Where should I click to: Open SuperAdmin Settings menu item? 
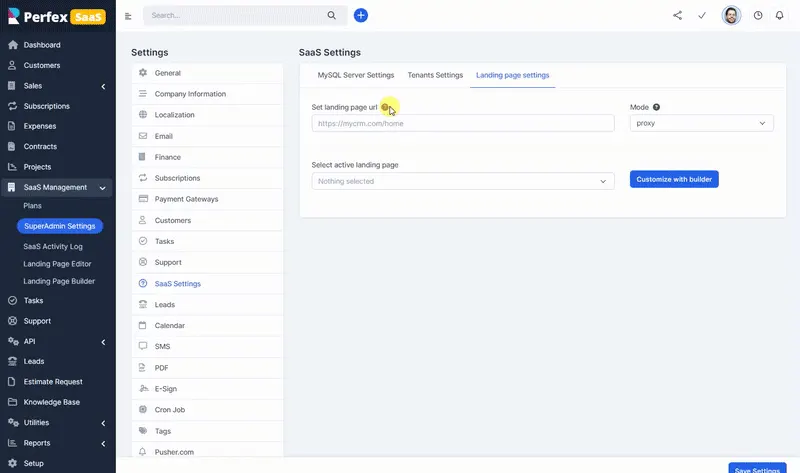60,226
